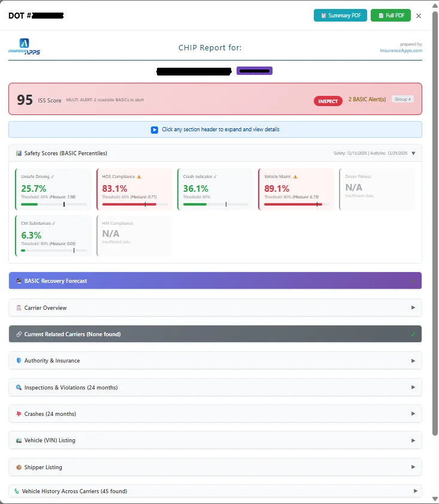This screenshot has width=439, height=504.
Task: Expand the Vehicle (VIN) Listing arrow
Action: tap(413, 440)
